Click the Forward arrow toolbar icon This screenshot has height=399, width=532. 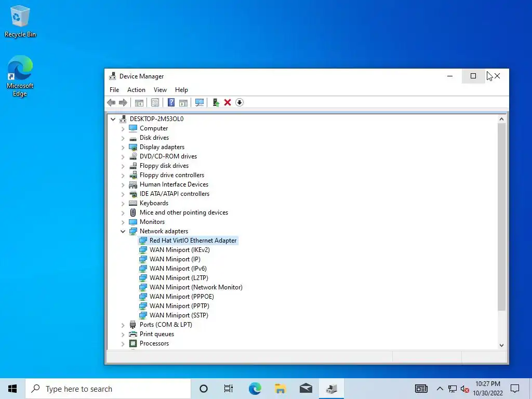(123, 102)
